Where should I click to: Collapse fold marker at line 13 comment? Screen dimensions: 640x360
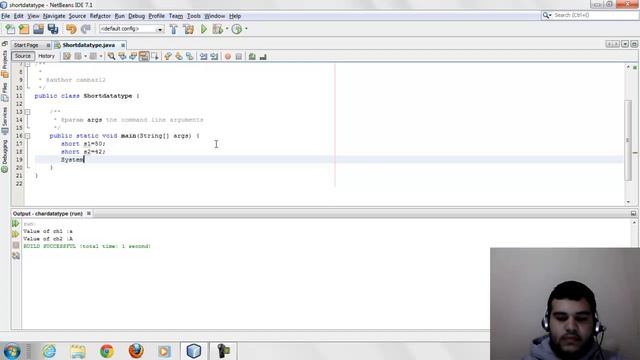[x=27, y=112]
